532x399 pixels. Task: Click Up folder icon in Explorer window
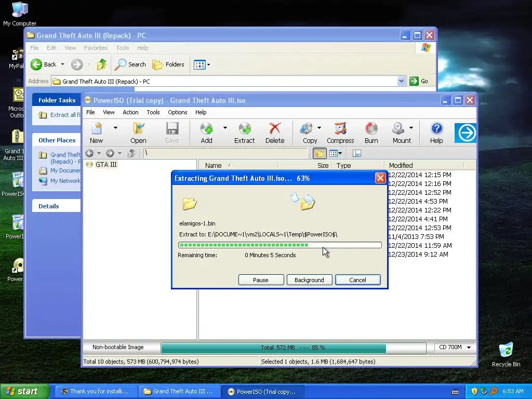coord(101,64)
